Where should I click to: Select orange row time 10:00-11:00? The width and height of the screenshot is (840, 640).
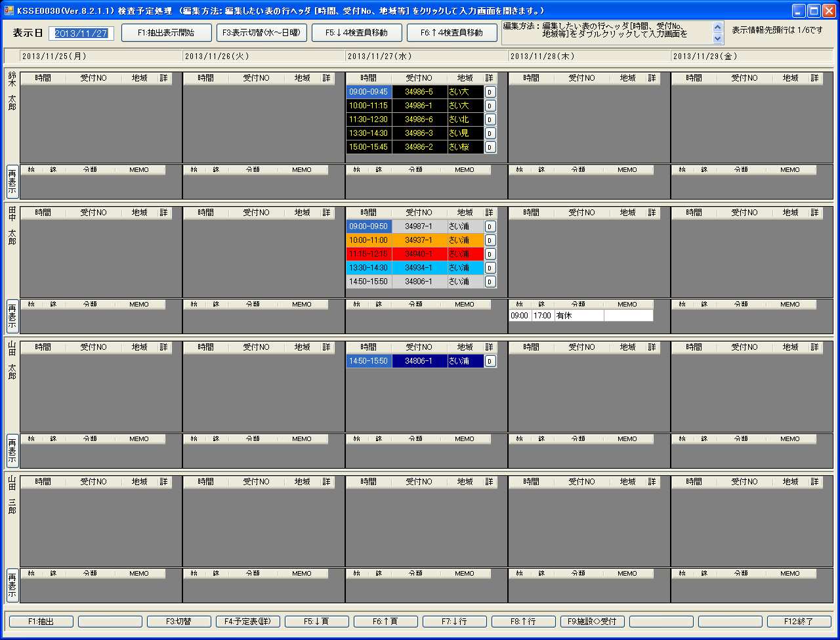click(369, 240)
